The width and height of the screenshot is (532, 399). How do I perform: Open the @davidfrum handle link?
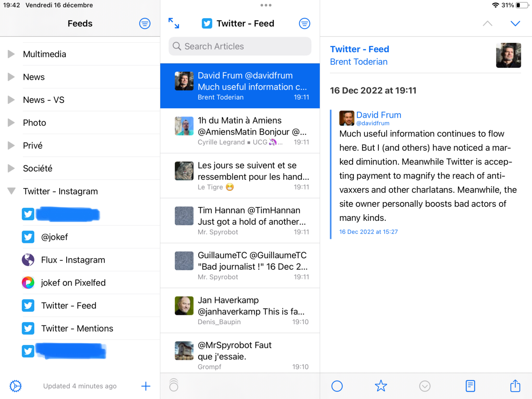pyautogui.click(x=373, y=123)
